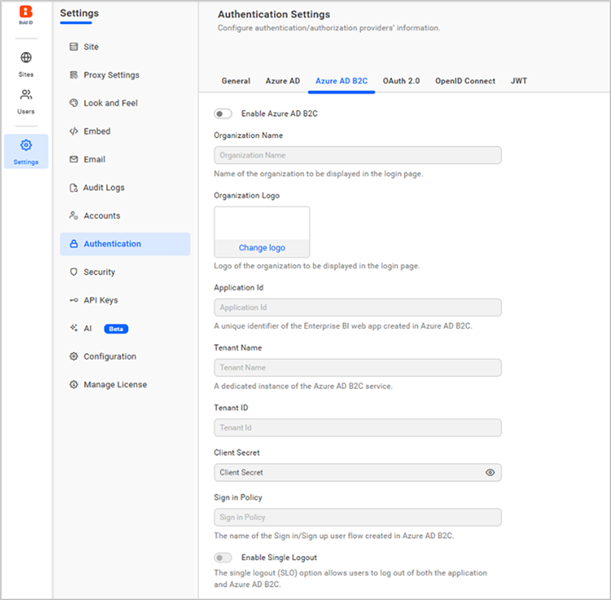
Task: Click the Site menu icon
Action: pos(74,47)
